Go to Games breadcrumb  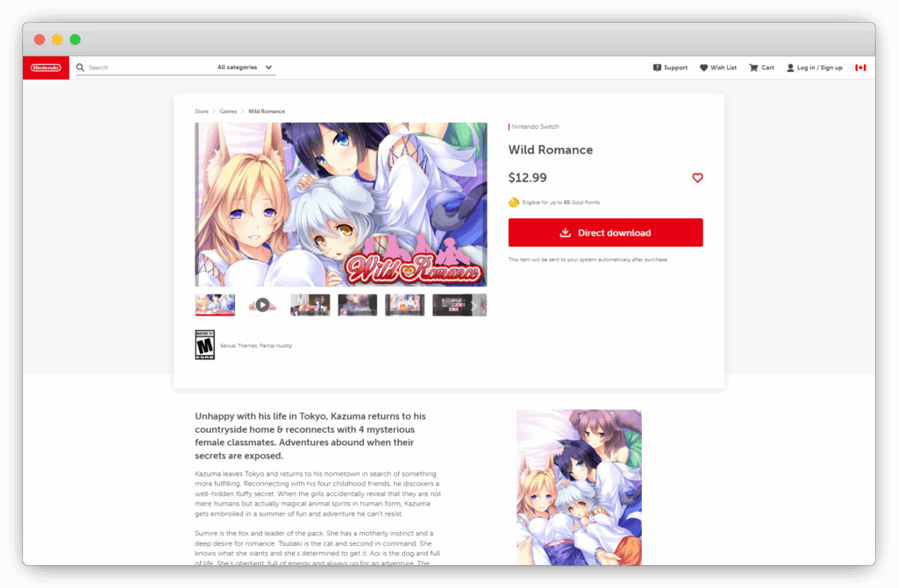[228, 111]
